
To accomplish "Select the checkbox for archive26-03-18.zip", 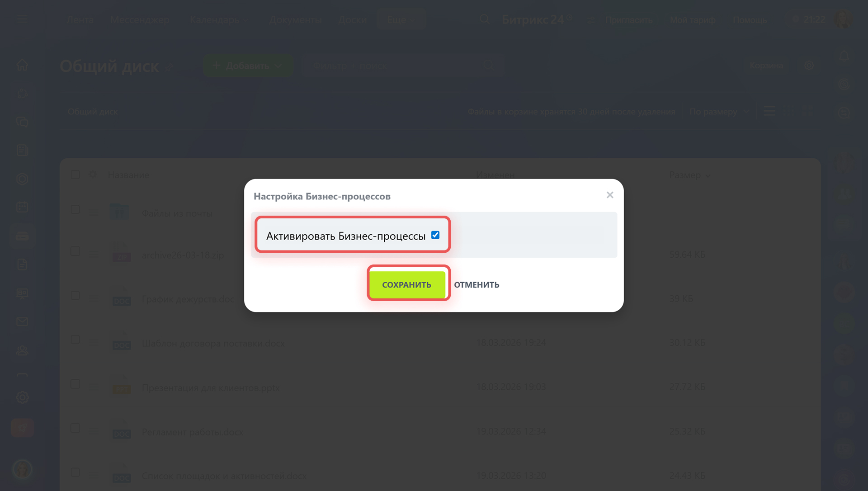I will pyautogui.click(x=75, y=251).
